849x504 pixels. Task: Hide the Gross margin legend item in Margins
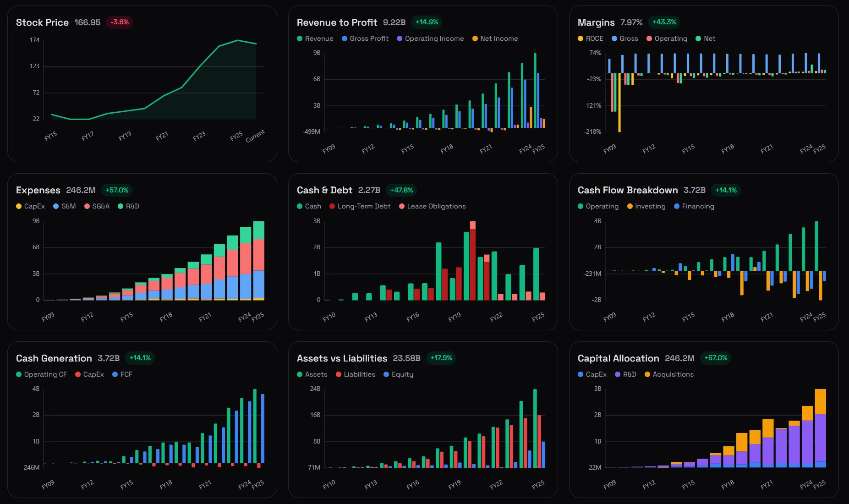(625, 38)
